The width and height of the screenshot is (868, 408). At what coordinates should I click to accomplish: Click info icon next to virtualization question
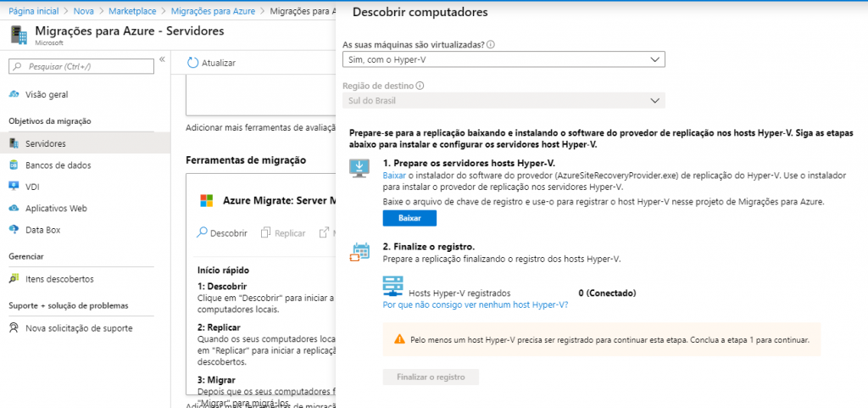coord(491,44)
